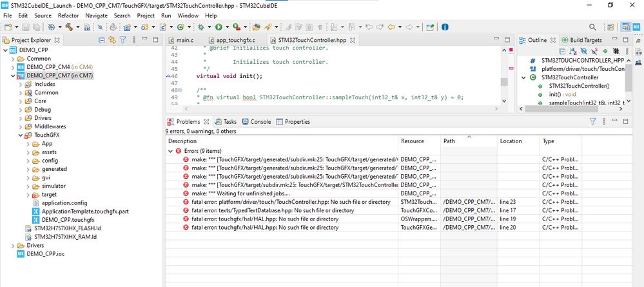
Task: Click the blue Information icon in toolbar
Action: [445, 27]
